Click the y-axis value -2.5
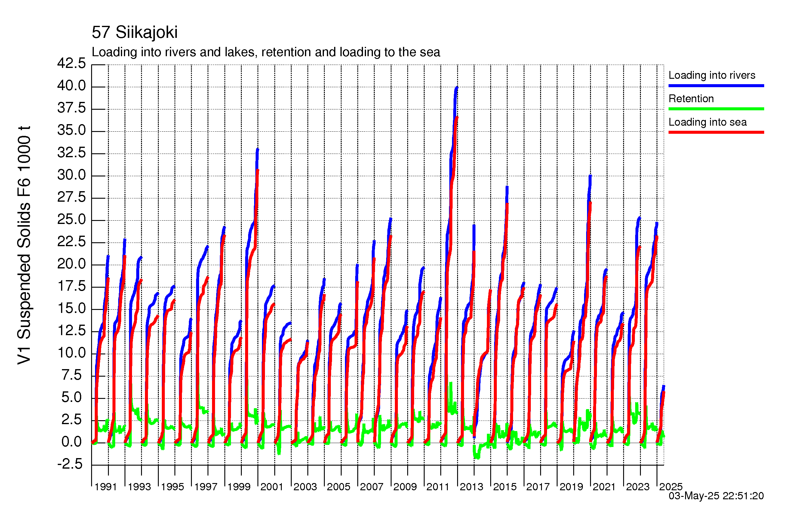This screenshot has height=511, width=812. tap(70, 464)
